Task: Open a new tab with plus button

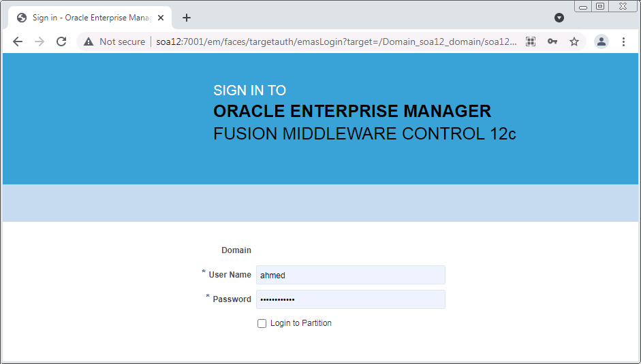Action: (x=187, y=18)
